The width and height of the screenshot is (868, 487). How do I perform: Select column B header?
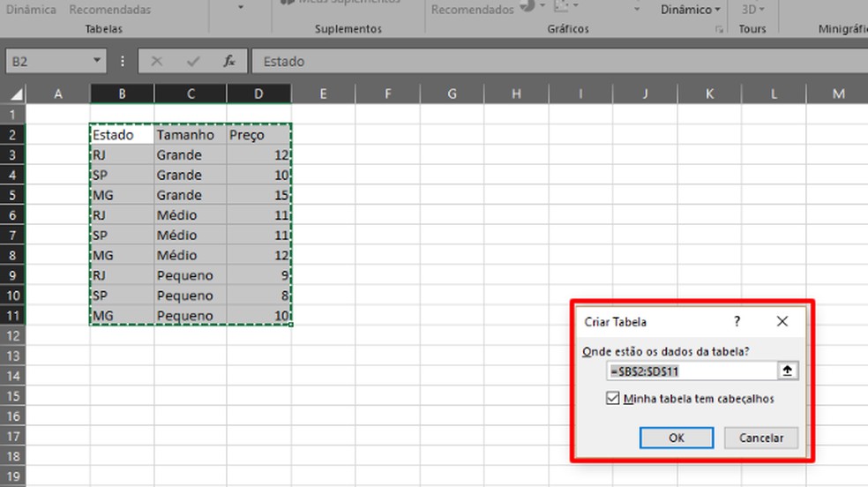tap(122, 94)
